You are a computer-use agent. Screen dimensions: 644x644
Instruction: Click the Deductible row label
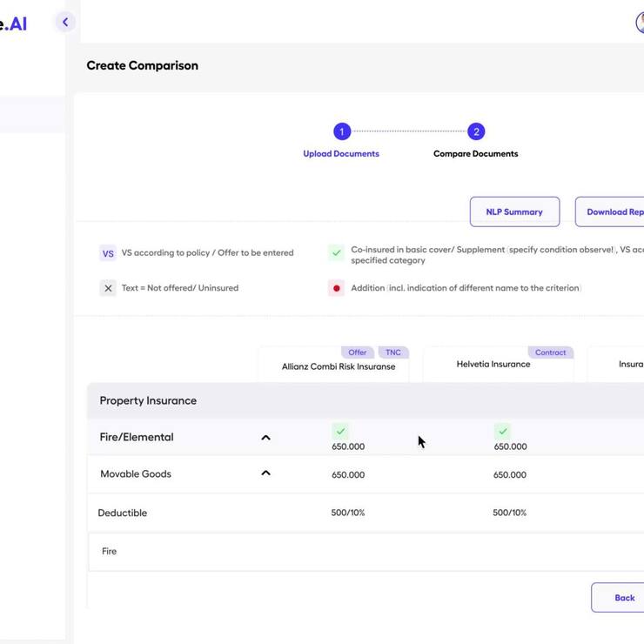123,513
